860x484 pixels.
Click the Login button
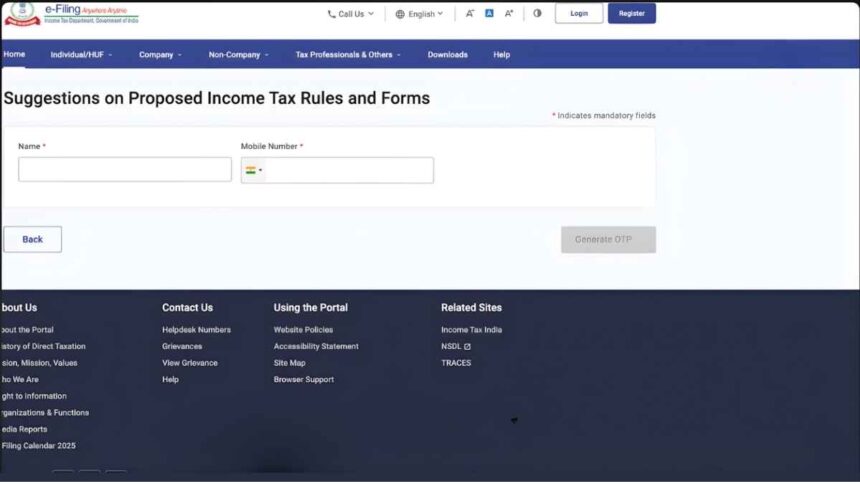click(579, 13)
